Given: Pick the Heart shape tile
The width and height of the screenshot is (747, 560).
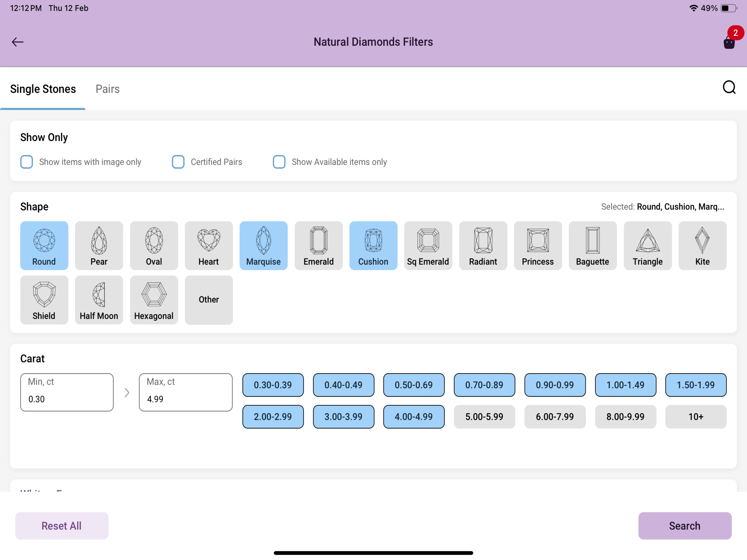Looking at the screenshot, I should tap(209, 246).
